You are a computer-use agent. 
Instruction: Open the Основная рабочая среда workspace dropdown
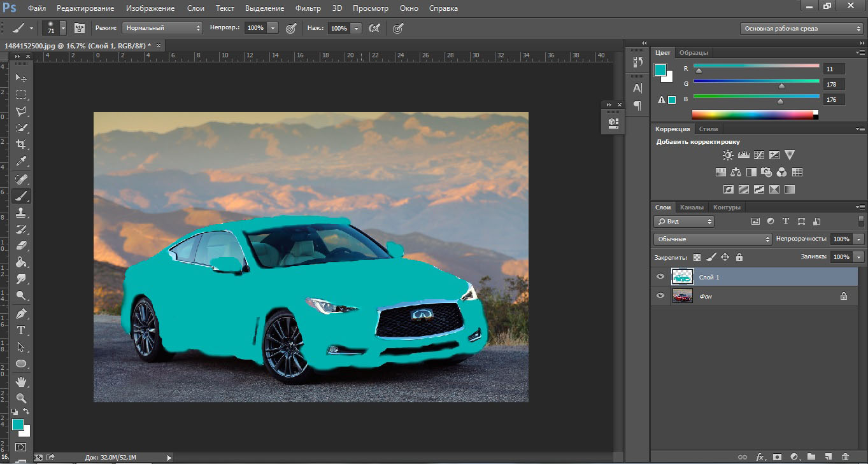802,28
